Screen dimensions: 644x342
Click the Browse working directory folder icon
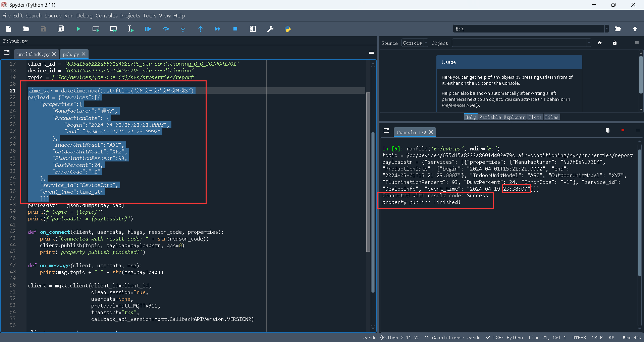tap(618, 29)
